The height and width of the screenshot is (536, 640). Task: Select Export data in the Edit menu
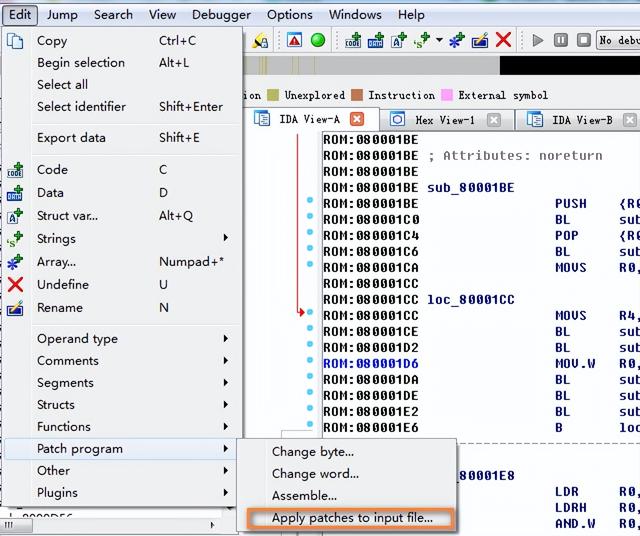[71, 138]
